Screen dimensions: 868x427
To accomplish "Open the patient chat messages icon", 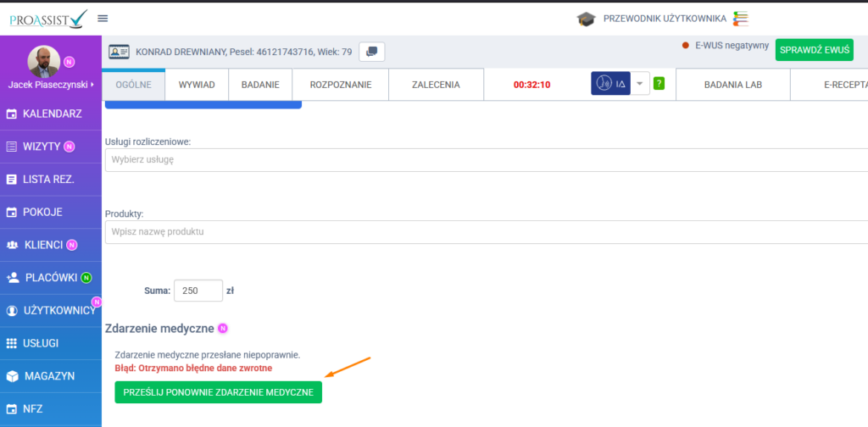I will click(371, 52).
